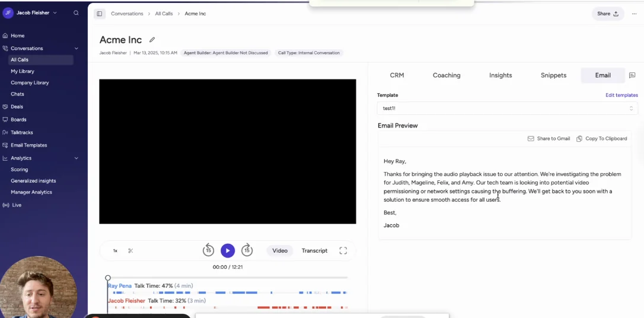Go to All Calls breadcrumb

tap(164, 14)
